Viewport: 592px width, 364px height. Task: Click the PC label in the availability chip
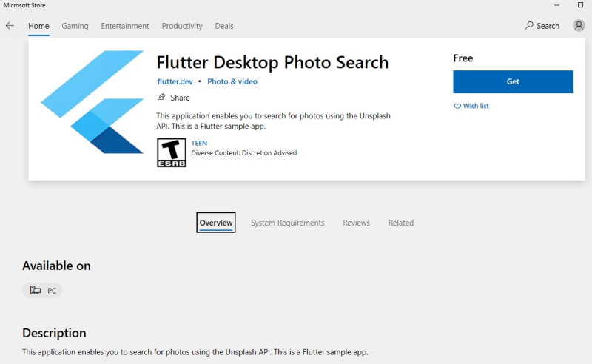click(x=52, y=291)
